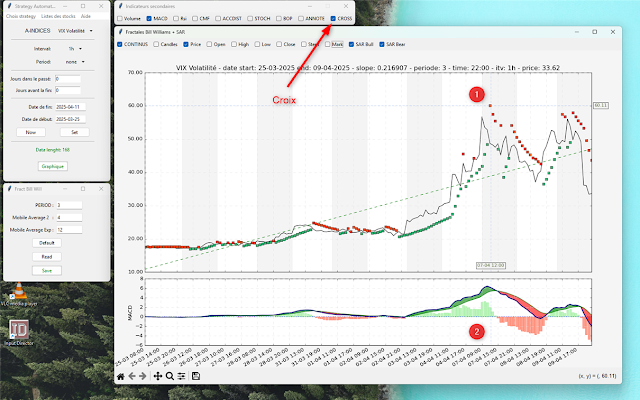
Task: Open the configure subplots sliders icon
Action: click(182, 376)
